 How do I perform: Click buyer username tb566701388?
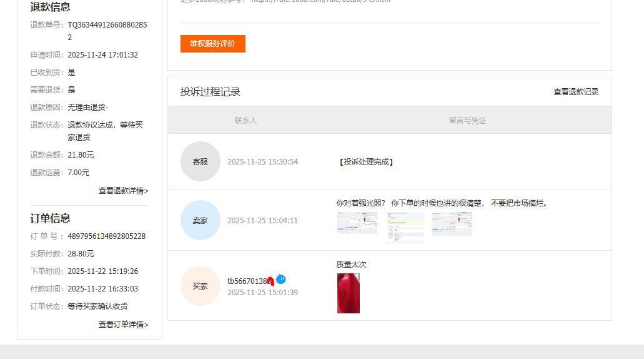pos(249,281)
